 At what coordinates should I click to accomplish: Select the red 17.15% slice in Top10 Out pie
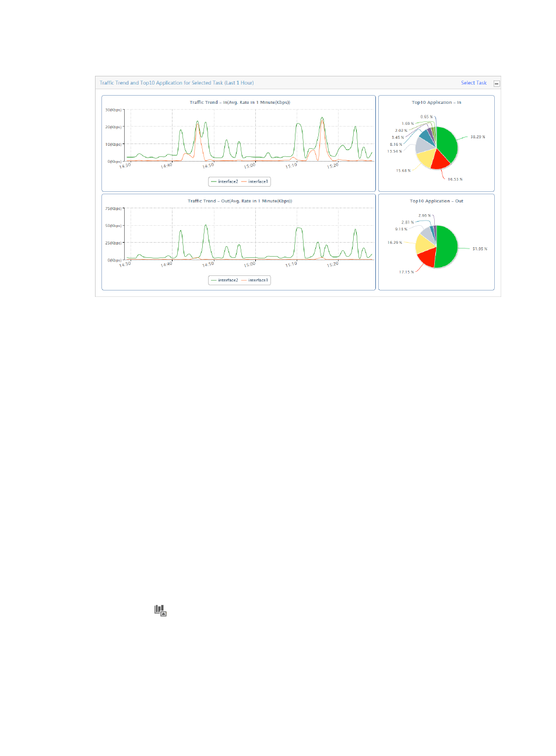pyautogui.click(x=427, y=256)
